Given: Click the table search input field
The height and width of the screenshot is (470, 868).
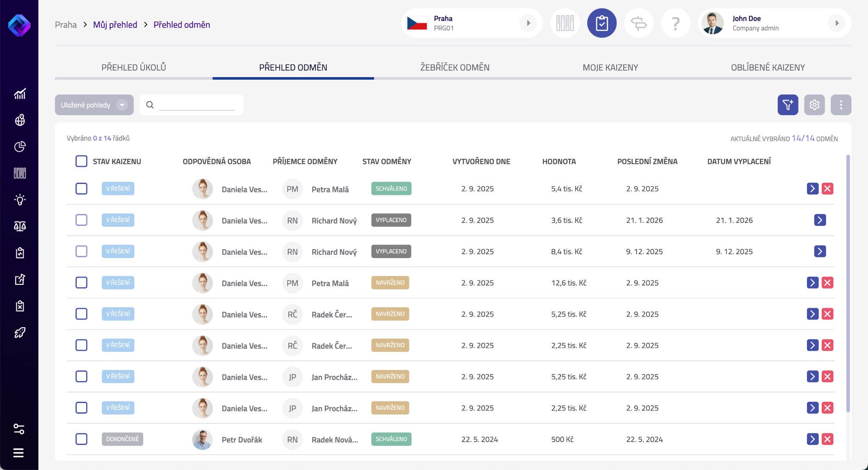Looking at the screenshot, I should 197,105.
